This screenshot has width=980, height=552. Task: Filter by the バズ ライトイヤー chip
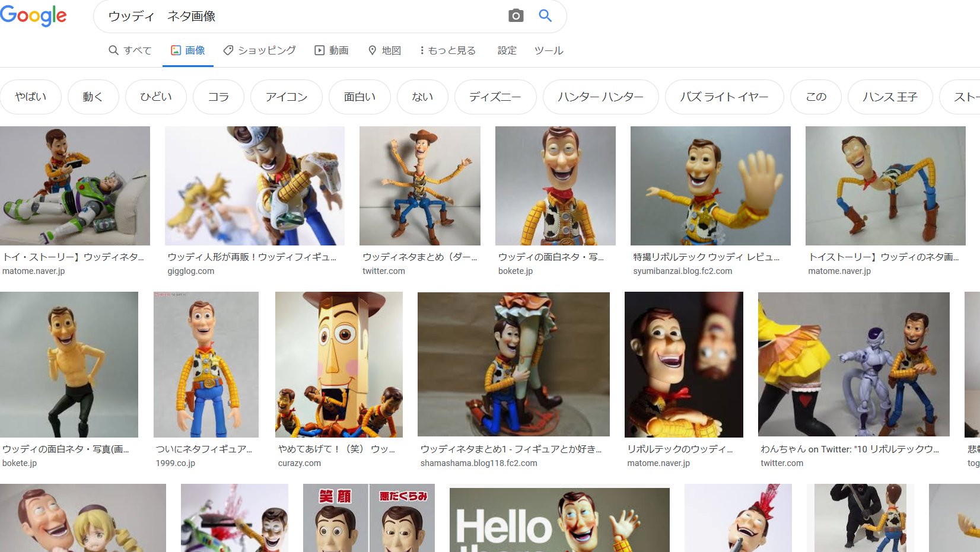(724, 97)
